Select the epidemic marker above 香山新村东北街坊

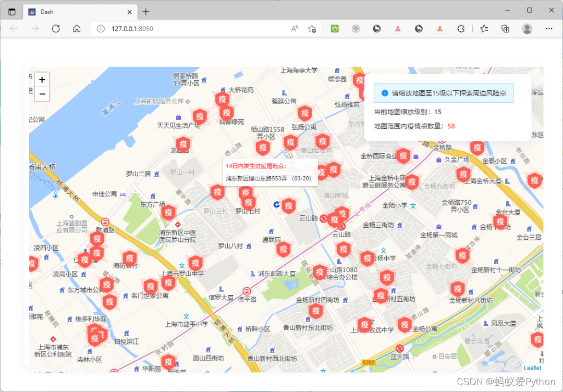pyautogui.click(x=315, y=311)
